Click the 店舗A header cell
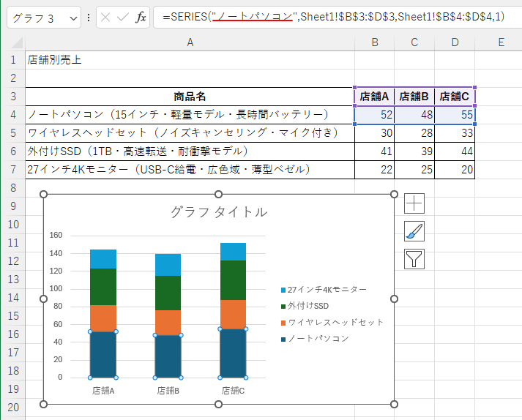 [375, 97]
